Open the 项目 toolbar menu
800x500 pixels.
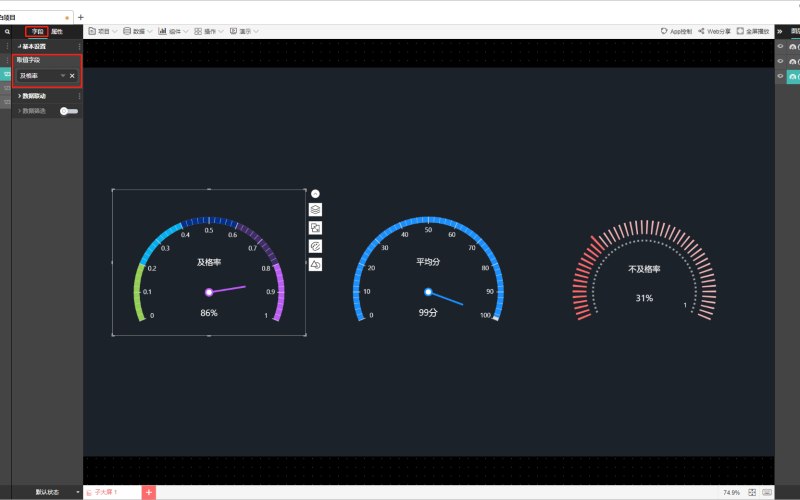point(103,31)
